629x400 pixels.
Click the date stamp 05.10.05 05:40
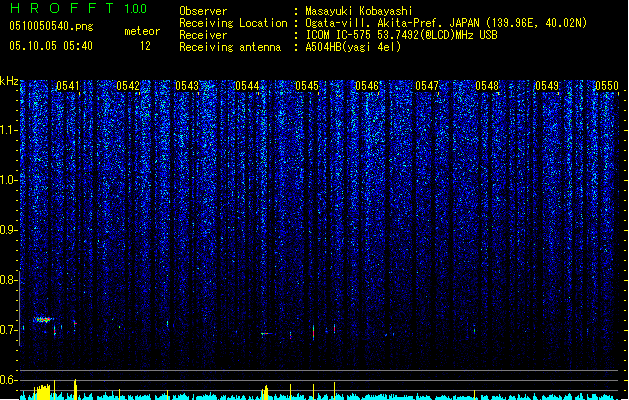point(51,46)
